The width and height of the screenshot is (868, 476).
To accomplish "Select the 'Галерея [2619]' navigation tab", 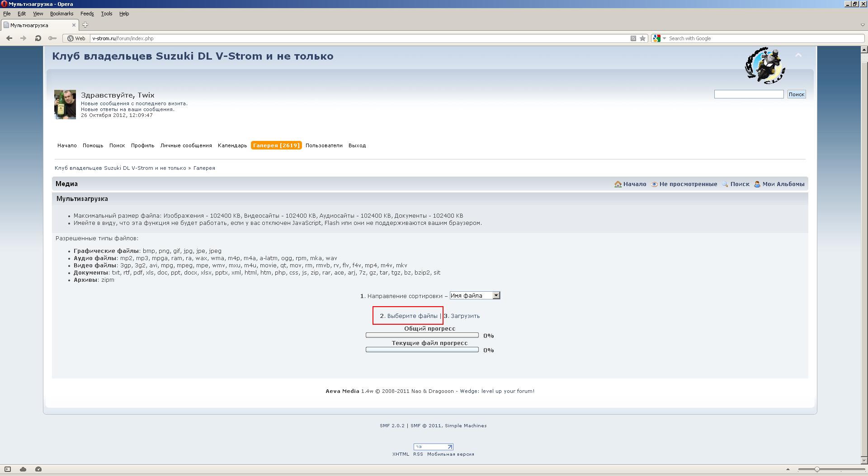I will click(x=276, y=145).
